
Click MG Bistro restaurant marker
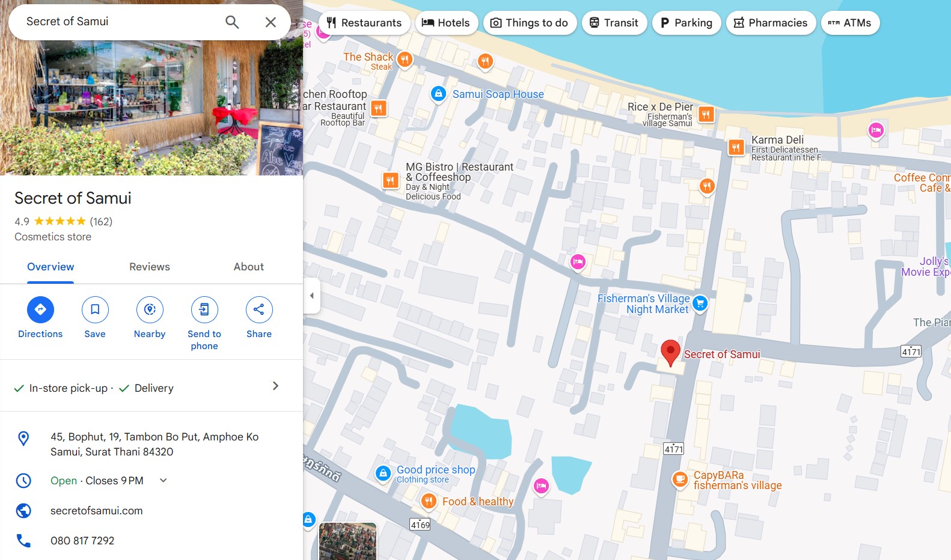(x=391, y=180)
